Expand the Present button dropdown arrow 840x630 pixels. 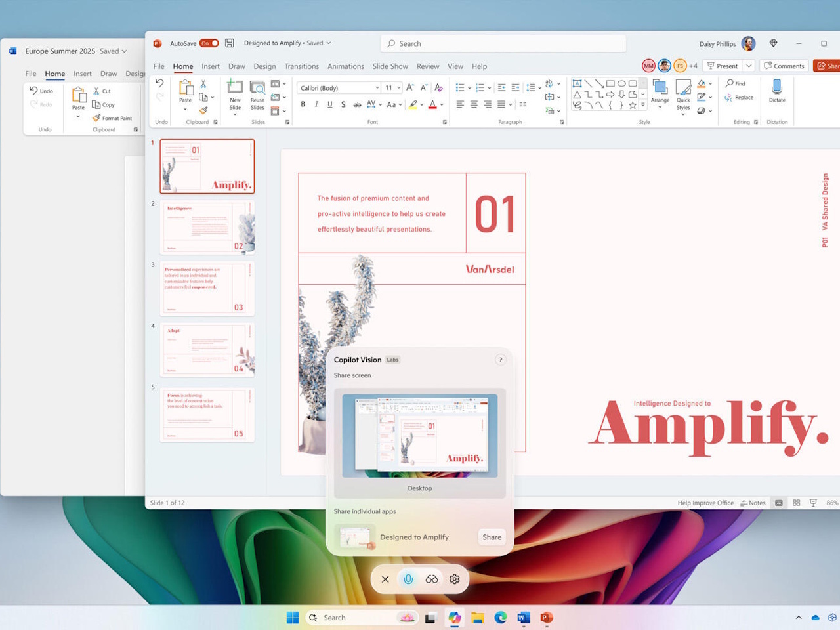[x=749, y=66]
